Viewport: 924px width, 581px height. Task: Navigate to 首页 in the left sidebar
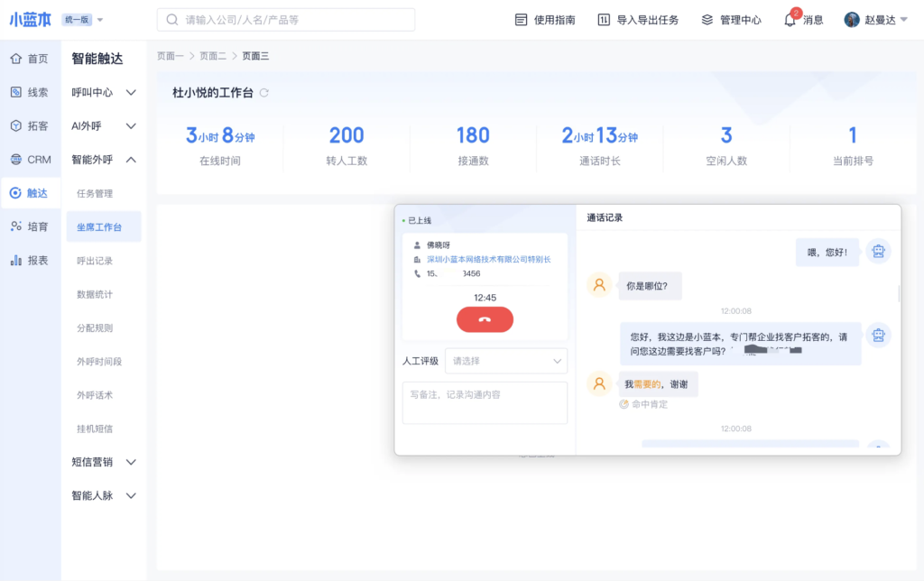point(30,59)
